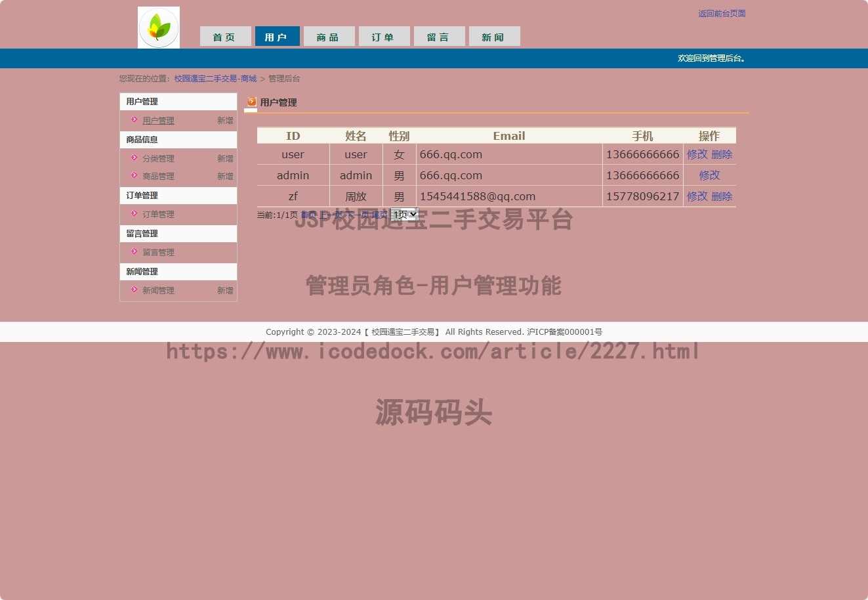Open 商品管理 in the sidebar
868x600 pixels.
coord(158,177)
